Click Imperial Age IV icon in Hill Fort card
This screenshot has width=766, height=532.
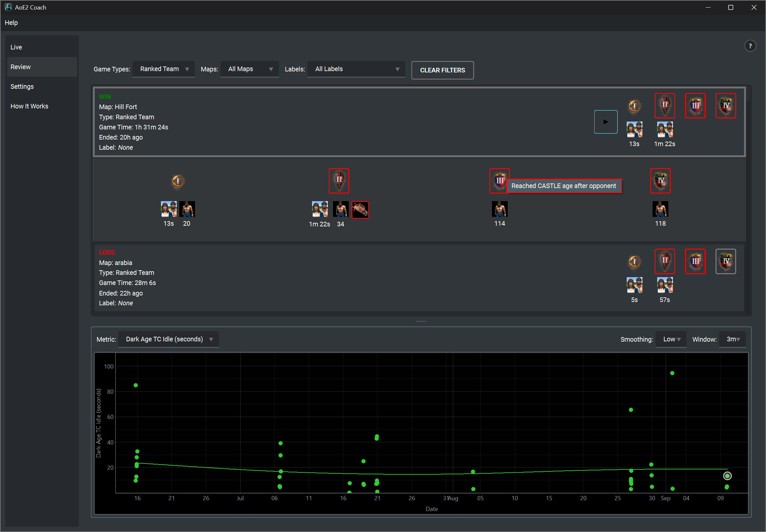click(x=726, y=106)
